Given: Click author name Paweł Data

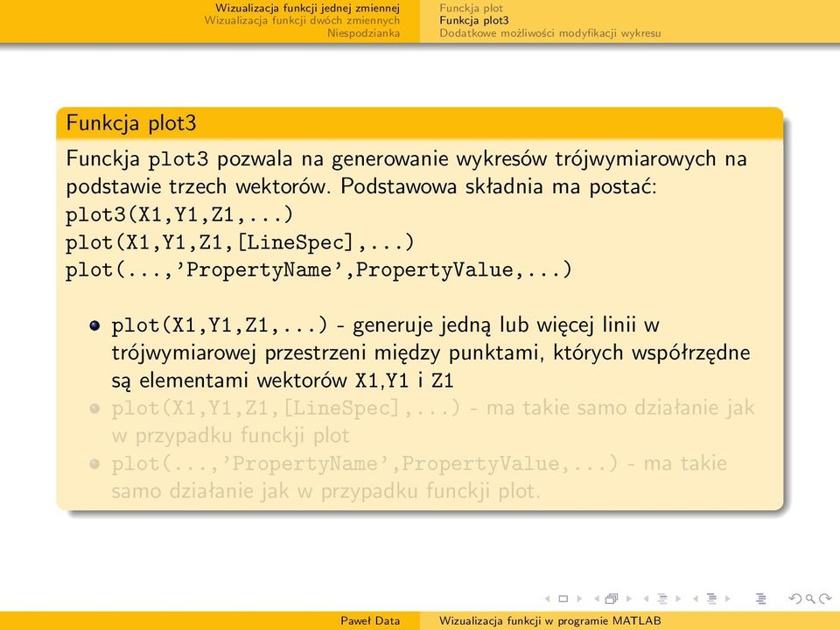Looking at the screenshot, I should tap(370, 621).
